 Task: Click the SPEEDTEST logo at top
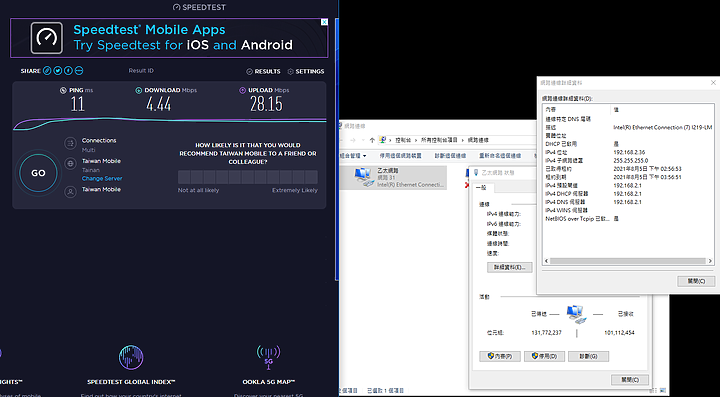tap(199, 7)
